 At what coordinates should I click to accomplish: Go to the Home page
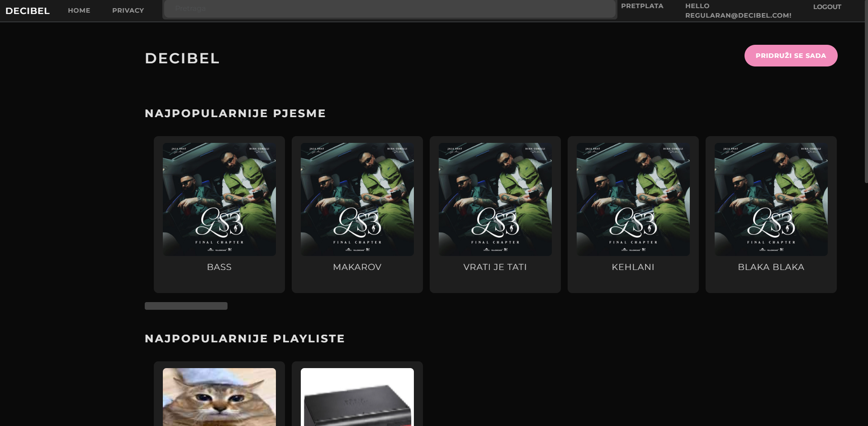[79, 10]
